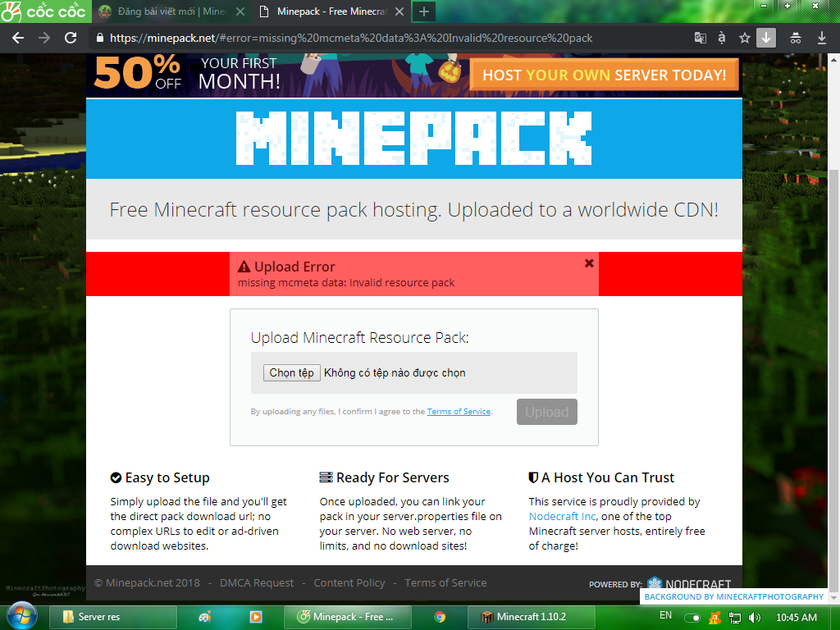Click the 10:45 AM clock

pyautogui.click(x=796, y=617)
